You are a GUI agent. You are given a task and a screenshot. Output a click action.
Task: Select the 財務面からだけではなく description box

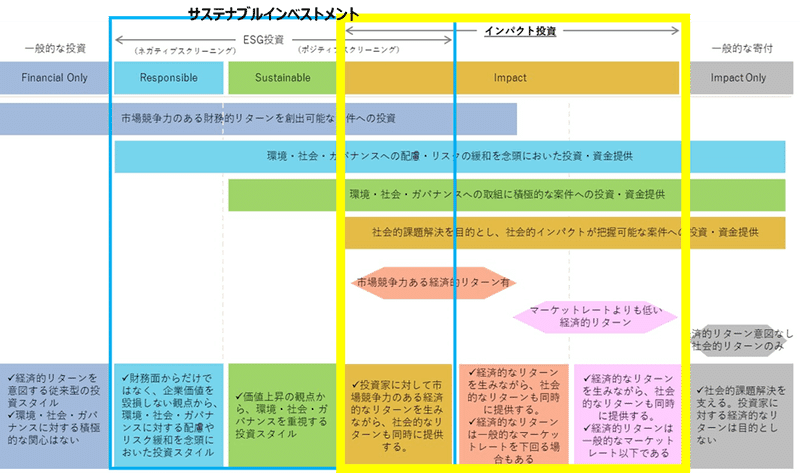168,415
